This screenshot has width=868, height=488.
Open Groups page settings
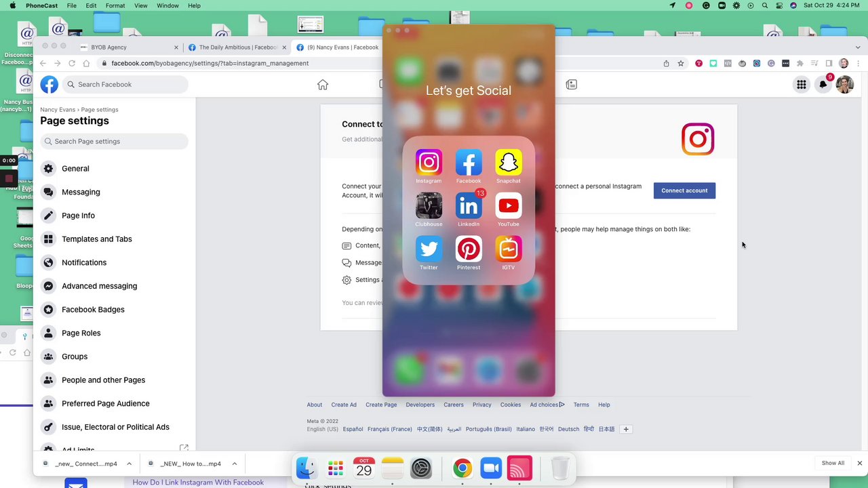[114, 357]
